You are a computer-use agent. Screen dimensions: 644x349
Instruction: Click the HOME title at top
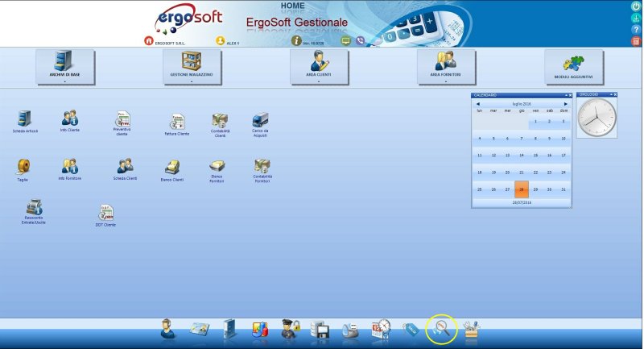click(293, 6)
